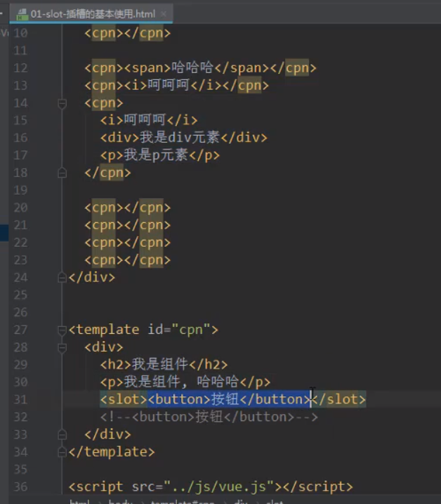441x504 pixels.
Task: Click the 我是div元素 text on line 16
Action: (x=180, y=138)
